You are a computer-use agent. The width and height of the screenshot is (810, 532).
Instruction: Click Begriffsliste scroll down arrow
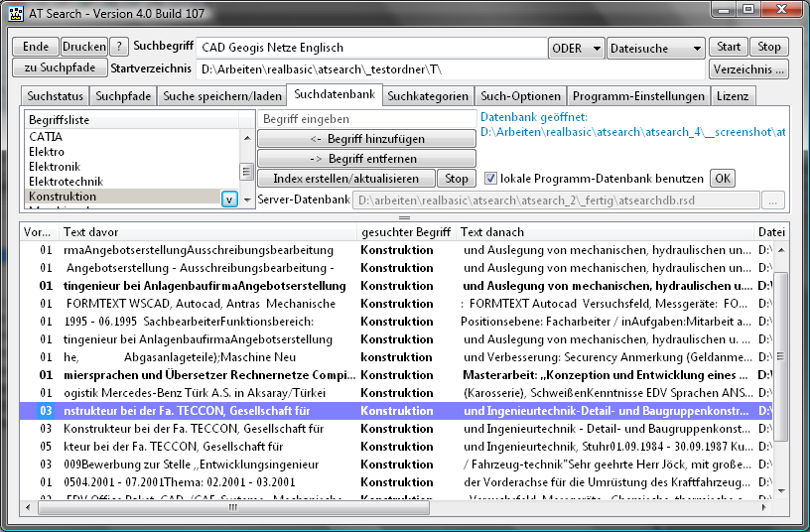point(247,199)
